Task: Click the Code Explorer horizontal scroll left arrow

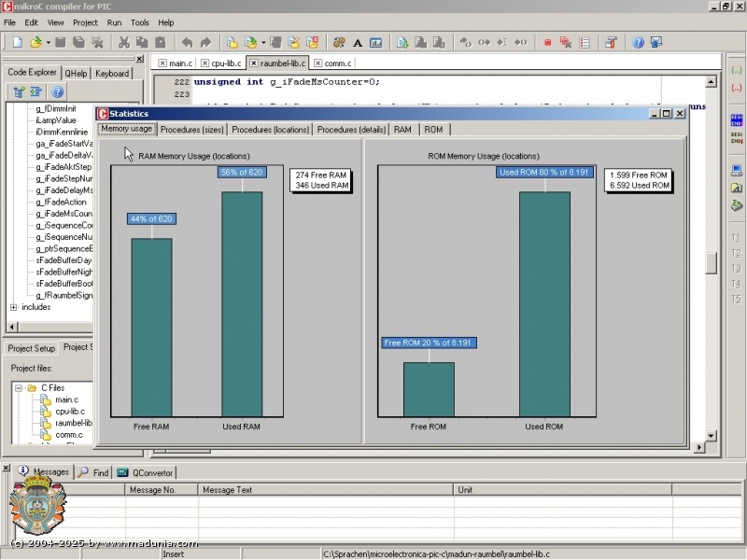Action: pyautogui.click(x=12, y=327)
